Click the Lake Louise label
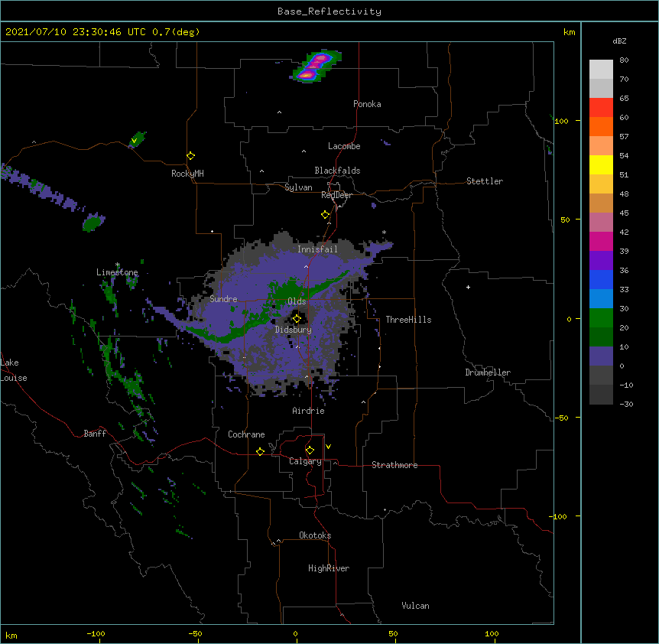Viewport: 659px width, 644px height. (x=14, y=370)
